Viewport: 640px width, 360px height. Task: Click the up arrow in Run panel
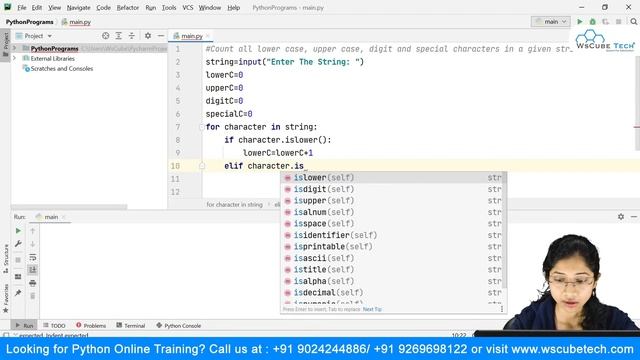point(33,231)
